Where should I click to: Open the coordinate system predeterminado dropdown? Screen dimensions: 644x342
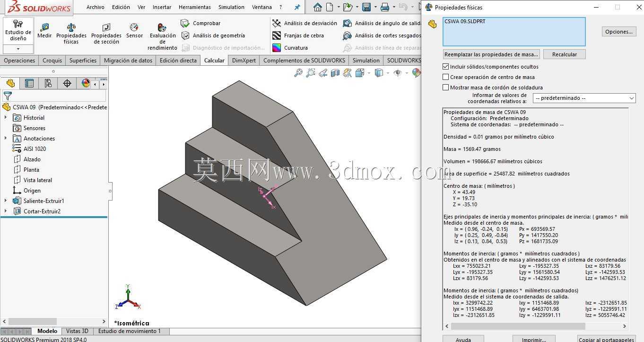[584, 98]
